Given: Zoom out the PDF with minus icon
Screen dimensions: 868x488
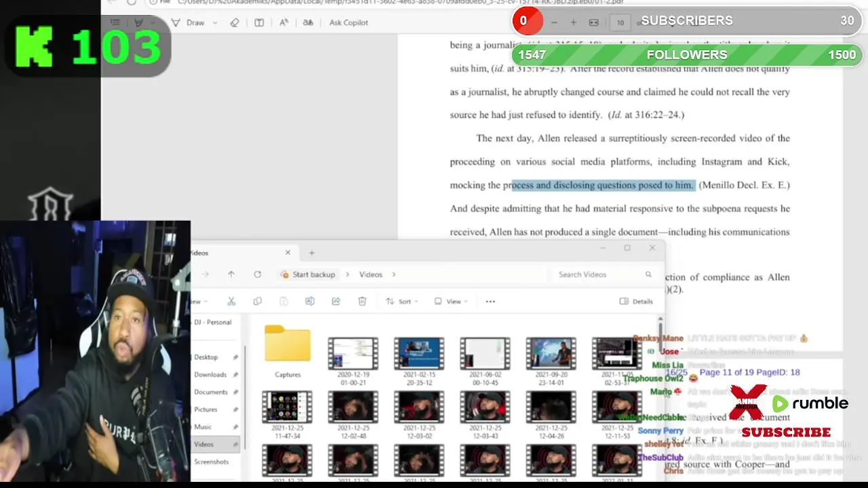Looking at the screenshot, I should [554, 22].
